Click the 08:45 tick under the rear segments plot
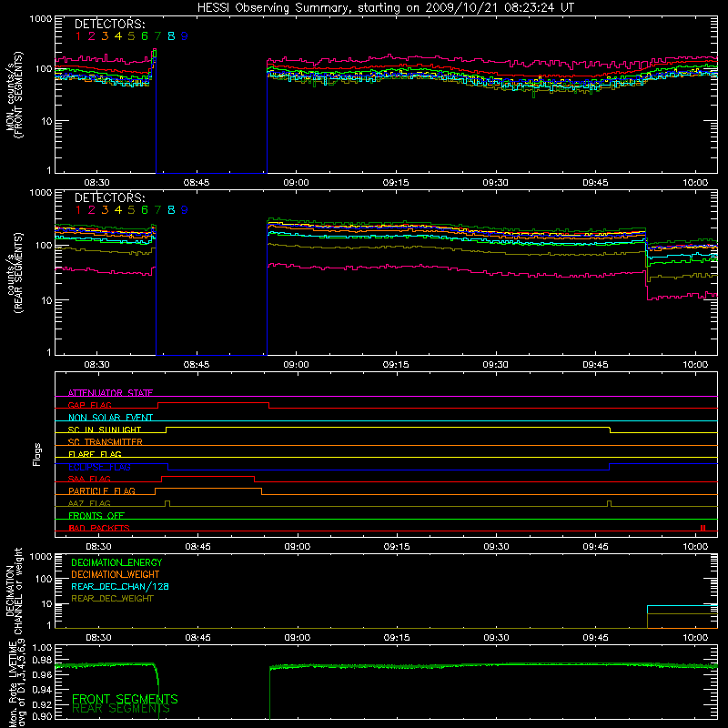728x728 pixels. click(197, 365)
